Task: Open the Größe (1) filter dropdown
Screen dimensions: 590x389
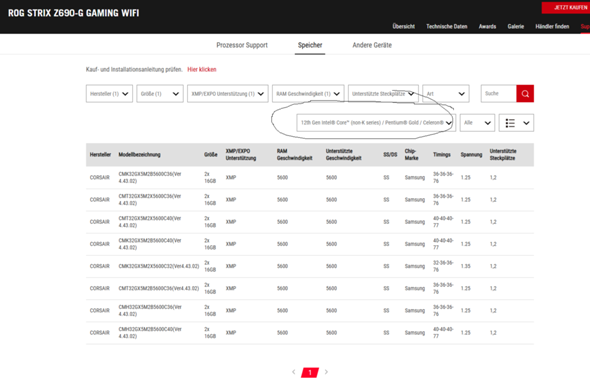Action: pyautogui.click(x=160, y=94)
